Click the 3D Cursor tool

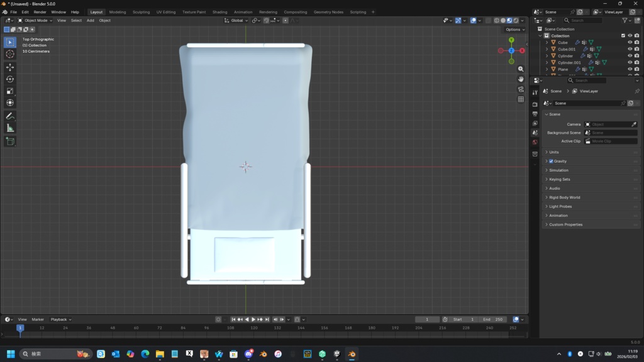tap(10, 54)
